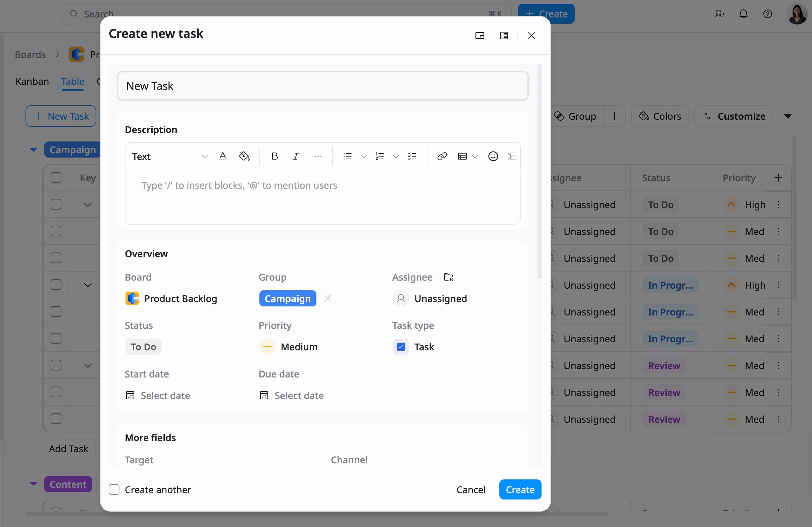
Task: Sort by the Status column header
Action: 656,178
